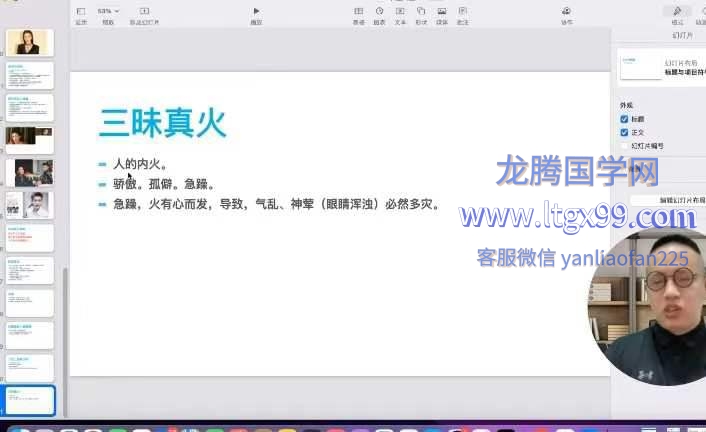Viewport: 706px width, 432px height.
Task: Insert a table using the Table icon
Action: click(358, 12)
